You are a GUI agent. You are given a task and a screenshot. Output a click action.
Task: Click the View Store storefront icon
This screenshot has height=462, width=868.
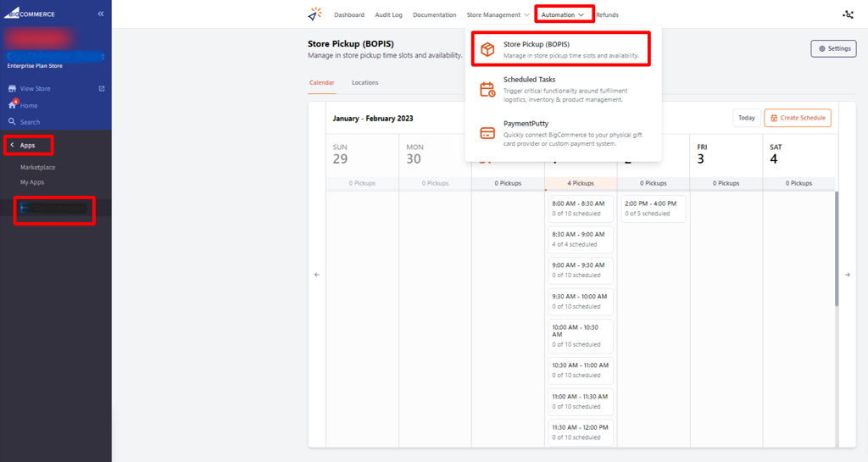(12, 88)
